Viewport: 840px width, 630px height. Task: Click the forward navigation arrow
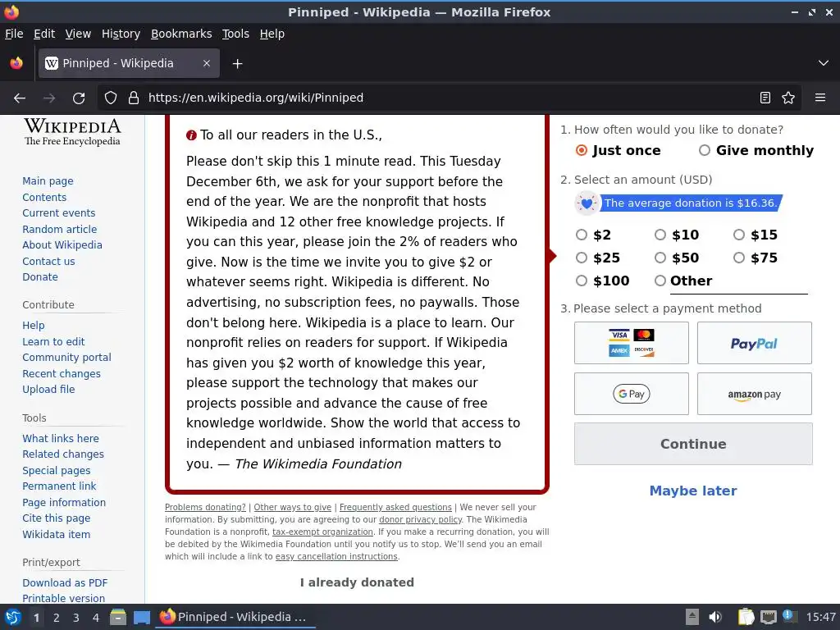pyautogui.click(x=49, y=98)
